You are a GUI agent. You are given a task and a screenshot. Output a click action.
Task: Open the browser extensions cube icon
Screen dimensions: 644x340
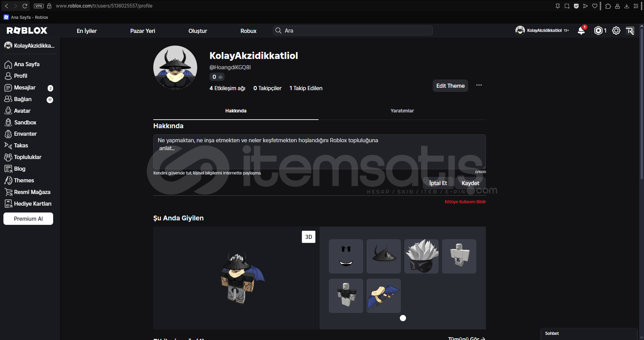[x=608, y=6]
